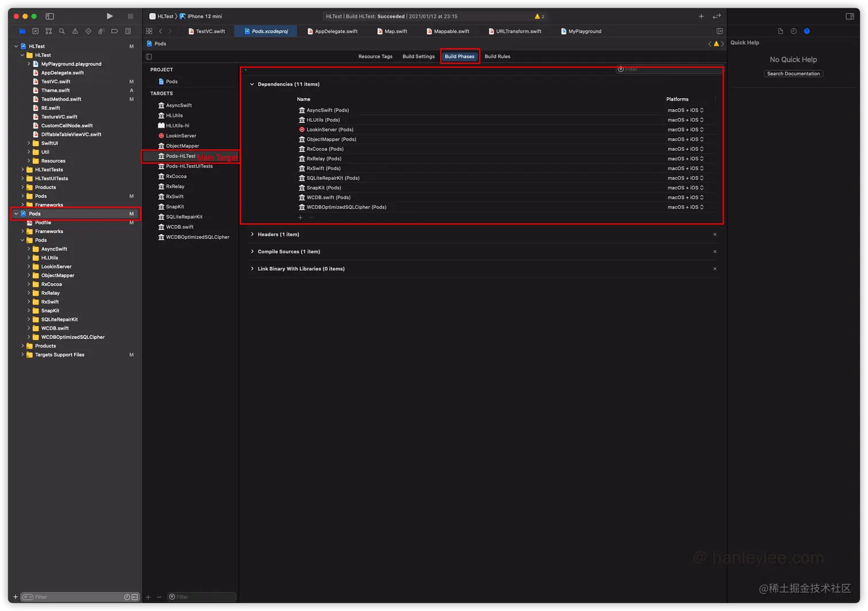Switch to the URLTransform.swift tab
The width and height of the screenshot is (868, 611).
coord(515,31)
